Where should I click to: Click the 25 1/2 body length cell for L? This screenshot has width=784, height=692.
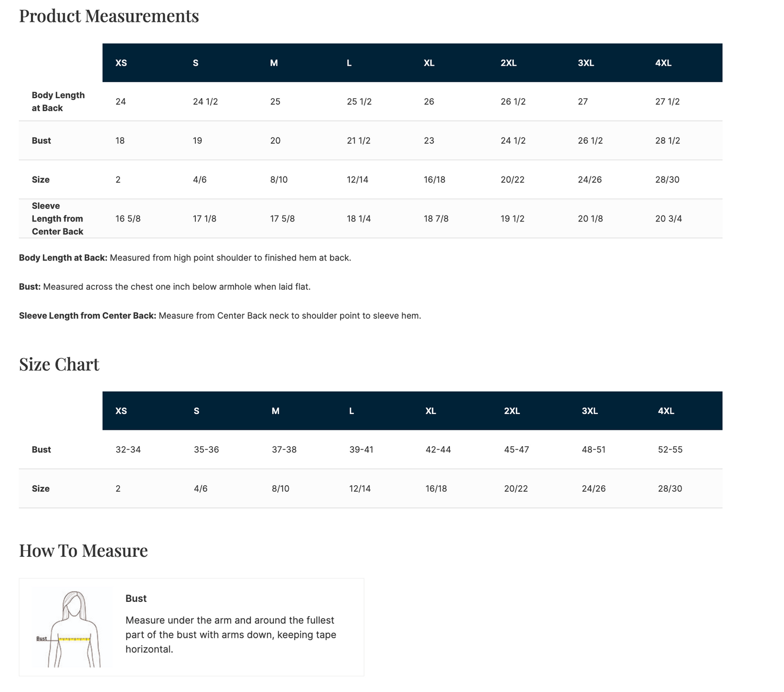359,101
